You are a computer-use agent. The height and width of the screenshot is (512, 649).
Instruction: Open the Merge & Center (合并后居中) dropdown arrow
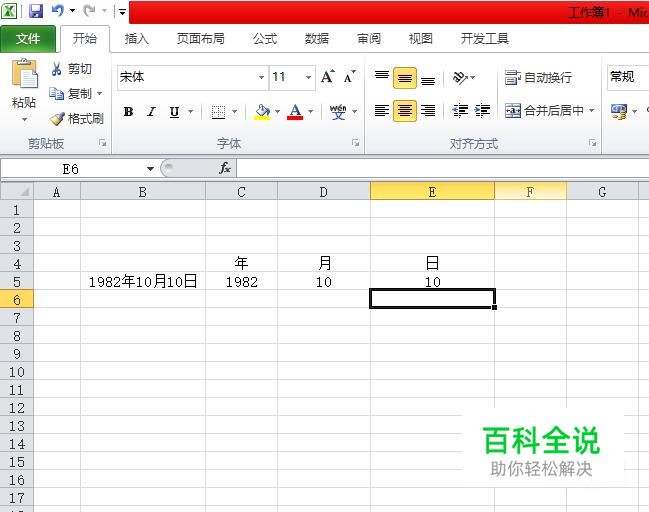[592, 111]
